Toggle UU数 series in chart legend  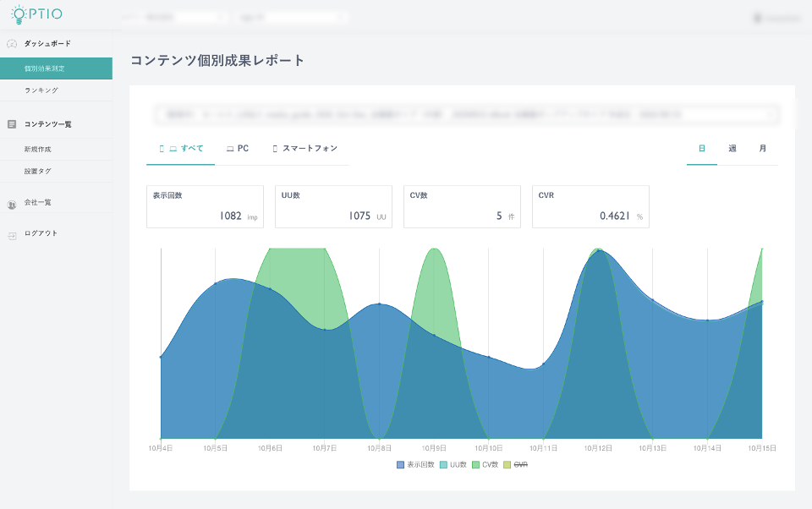[x=453, y=465]
